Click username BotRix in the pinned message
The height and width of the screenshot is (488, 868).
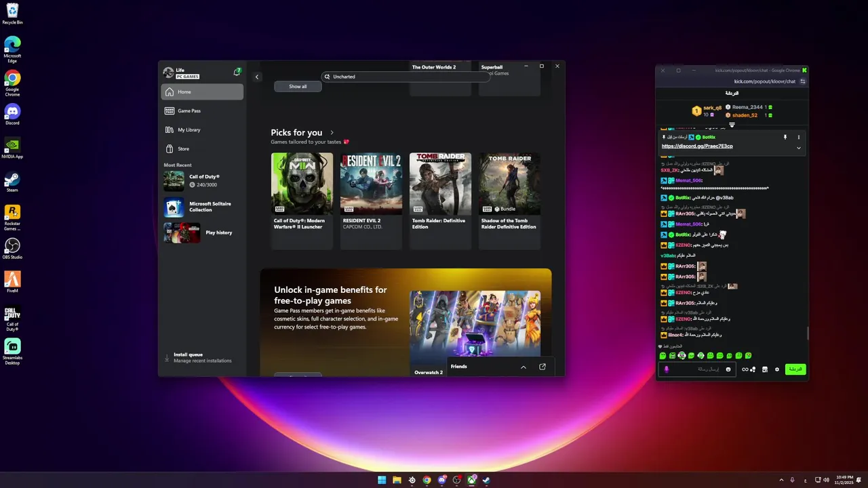[x=709, y=138]
